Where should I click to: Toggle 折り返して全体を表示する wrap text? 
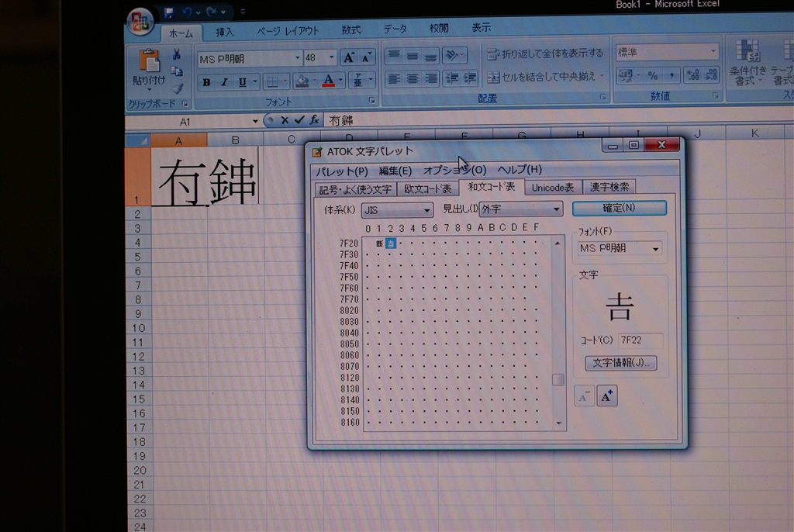[x=545, y=54]
